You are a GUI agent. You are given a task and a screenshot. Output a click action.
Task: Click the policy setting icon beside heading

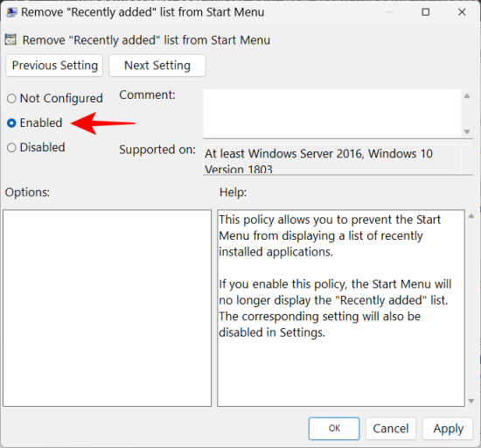[10, 40]
